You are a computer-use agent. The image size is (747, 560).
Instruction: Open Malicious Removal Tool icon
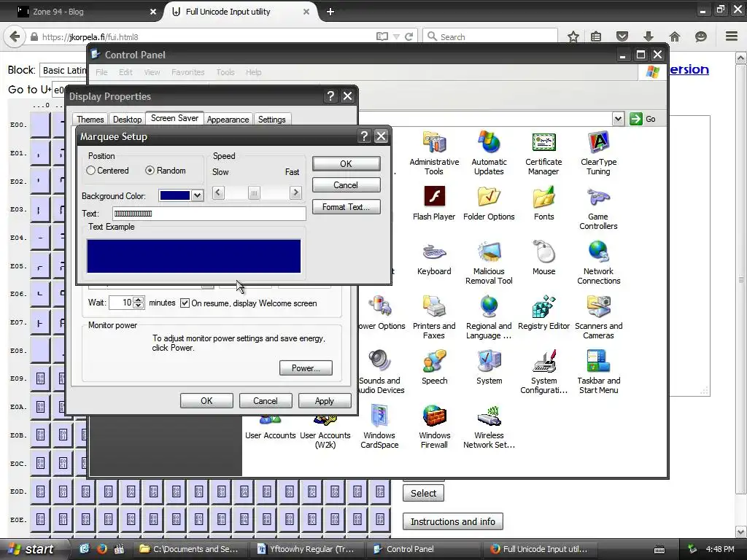[x=489, y=262]
